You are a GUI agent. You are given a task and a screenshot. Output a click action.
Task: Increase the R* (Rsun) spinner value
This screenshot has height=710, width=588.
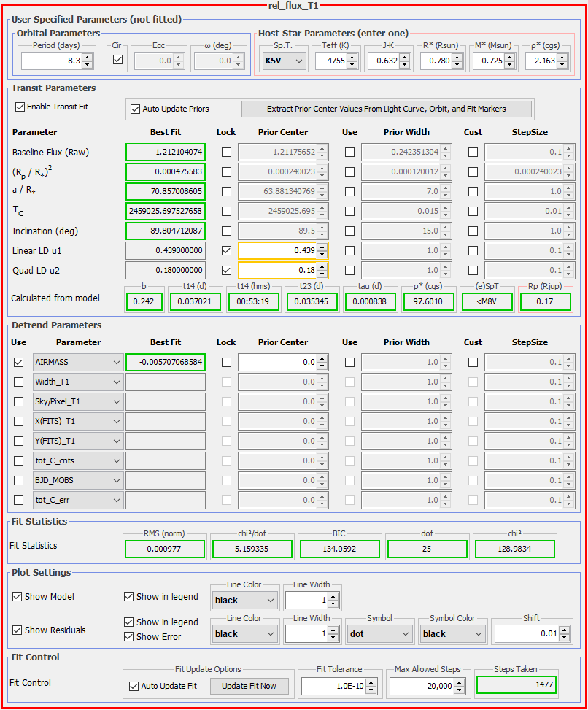click(x=460, y=58)
